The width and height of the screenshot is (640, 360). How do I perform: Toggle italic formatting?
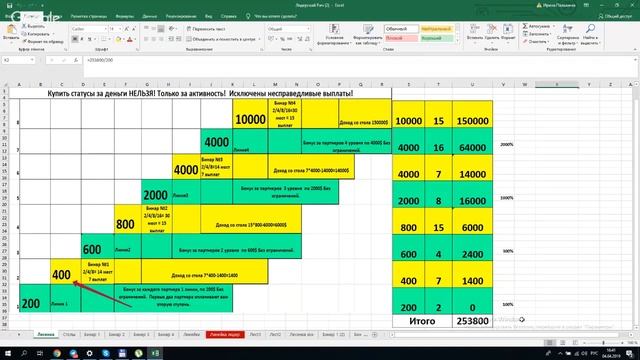[82, 39]
